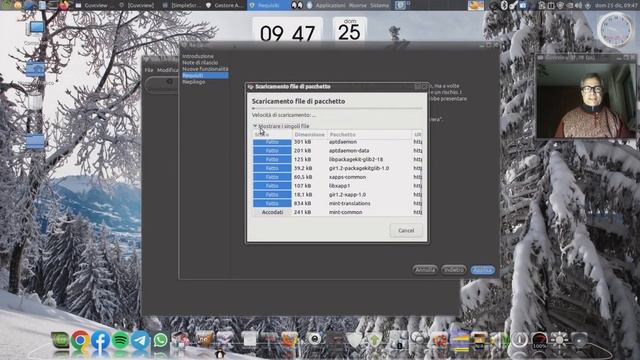
Task: Open the Applicazioni panel menu
Action: click(x=330, y=5)
